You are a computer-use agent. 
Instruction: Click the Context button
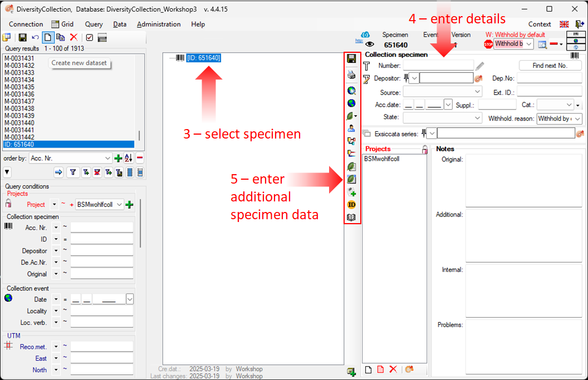540,24
